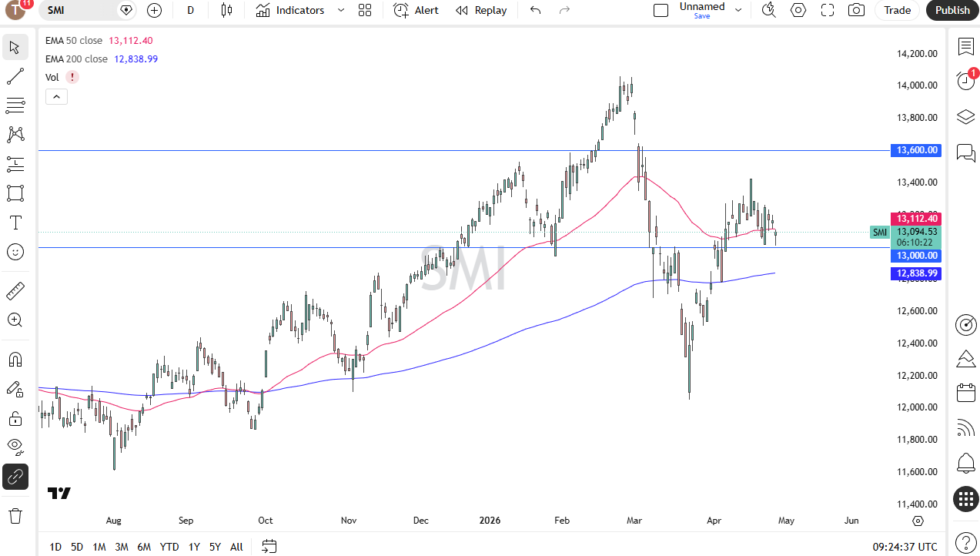The height and width of the screenshot is (556, 980).
Task: Open the Indicators dialog
Action: [290, 10]
